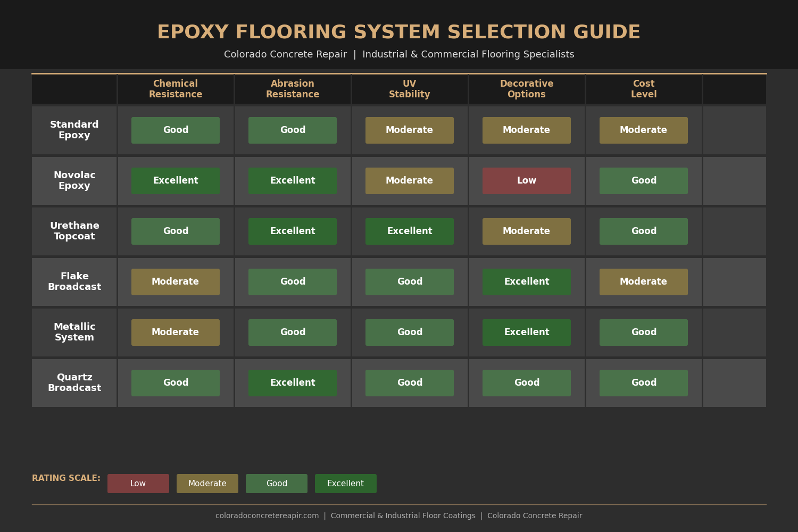Select the Novolac Epoxy row label

[74, 180]
